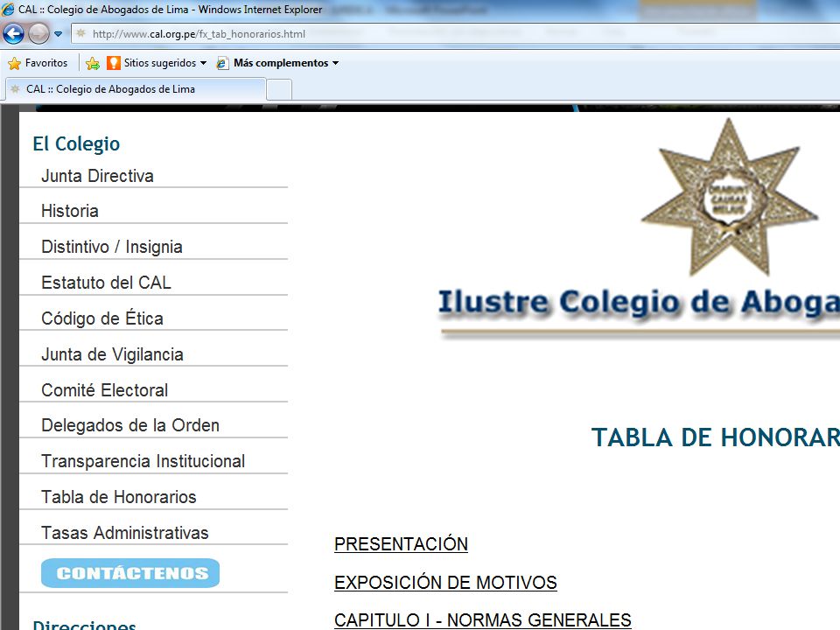This screenshot has height=630, width=840.
Task: Open a new blank tab
Action: [279, 89]
